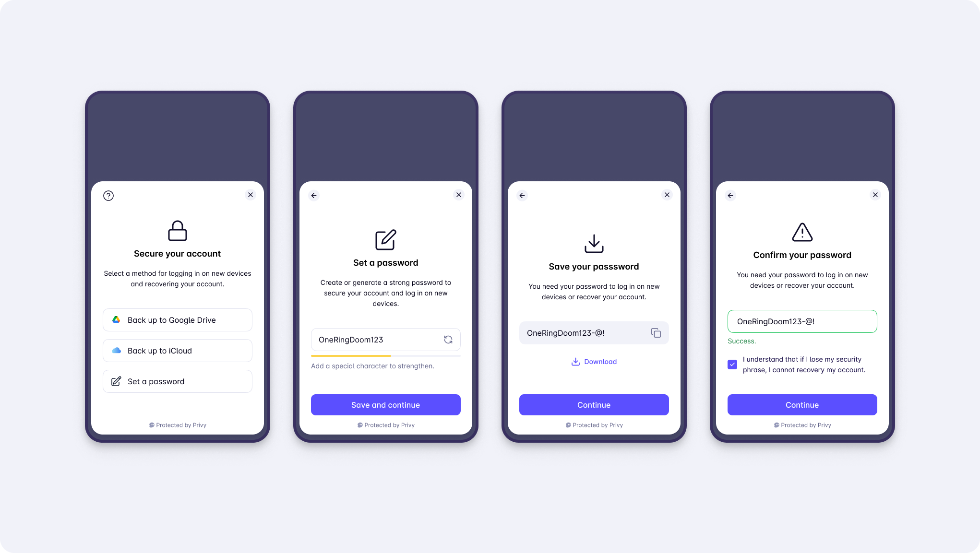Viewport: 980px width, 553px height.
Task: Click Save and continue button
Action: coord(386,404)
